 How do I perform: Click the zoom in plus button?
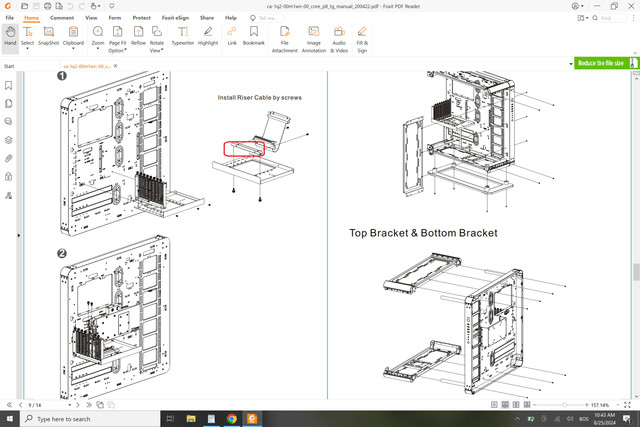point(587,405)
